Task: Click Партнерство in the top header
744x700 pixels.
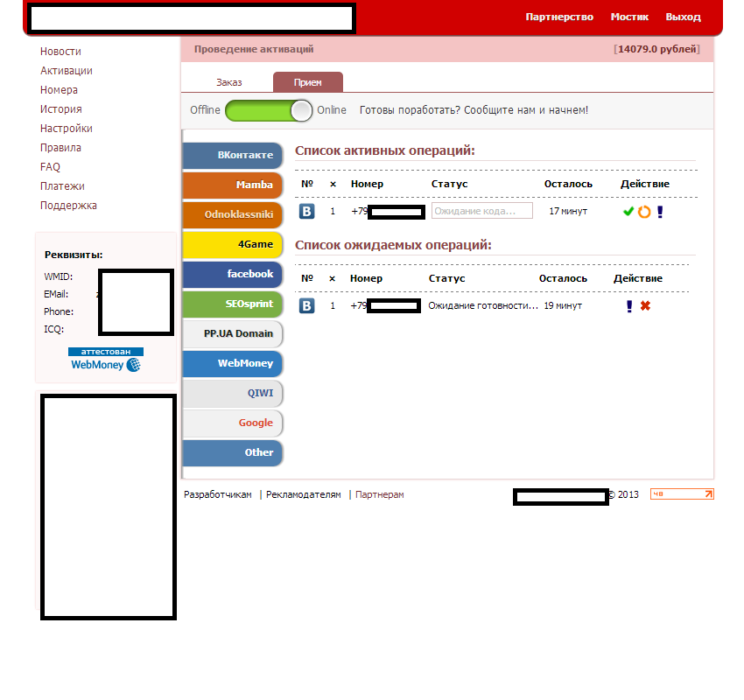Action: coord(559,17)
